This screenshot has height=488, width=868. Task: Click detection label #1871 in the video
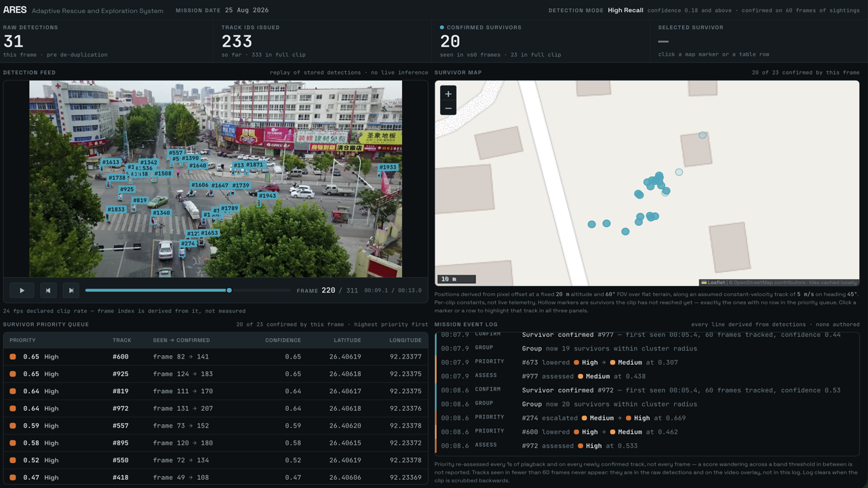pos(254,165)
